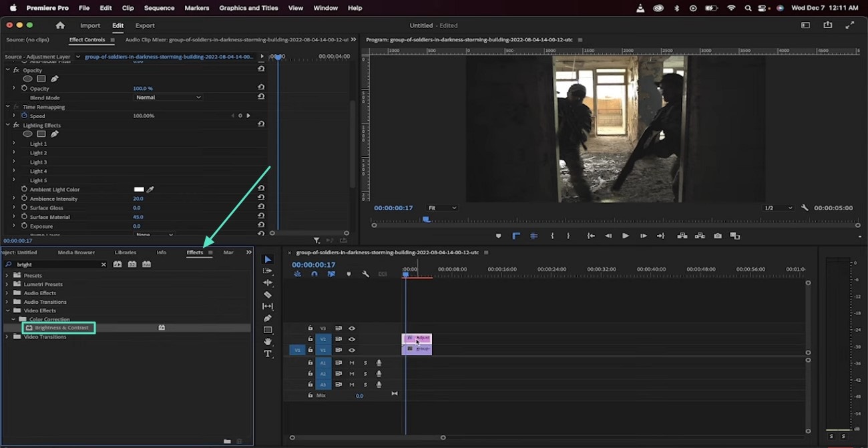Select the Hand tool
The image size is (868, 448).
pos(268,342)
